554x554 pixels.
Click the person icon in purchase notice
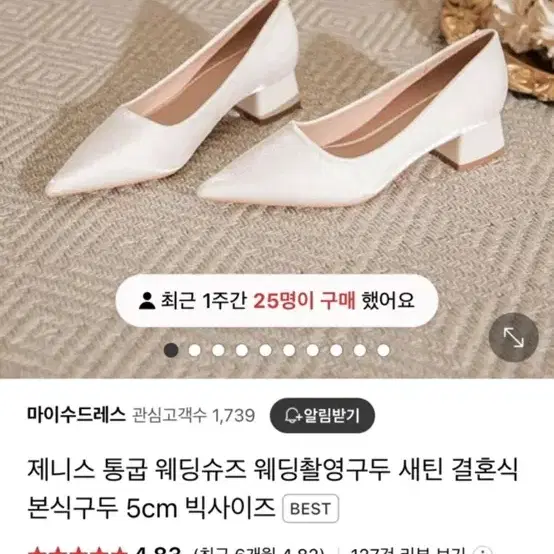click(147, 301)
